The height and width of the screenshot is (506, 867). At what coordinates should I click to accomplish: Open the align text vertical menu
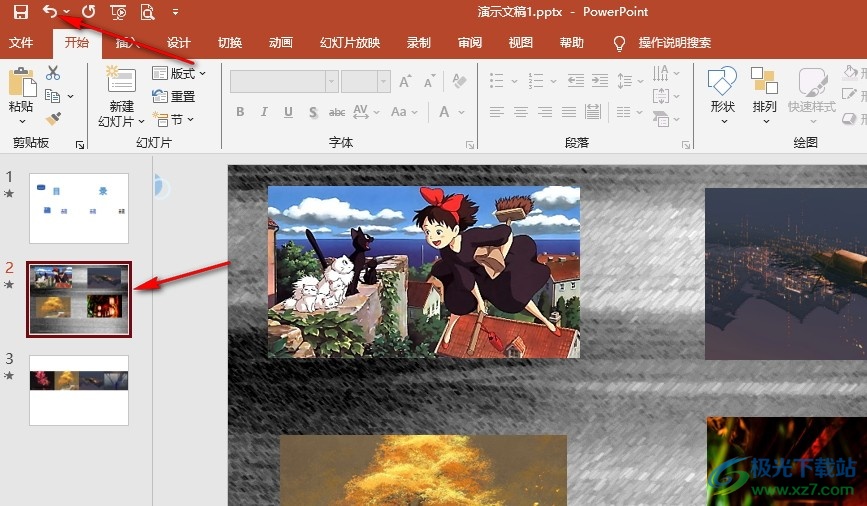(666, 96)
